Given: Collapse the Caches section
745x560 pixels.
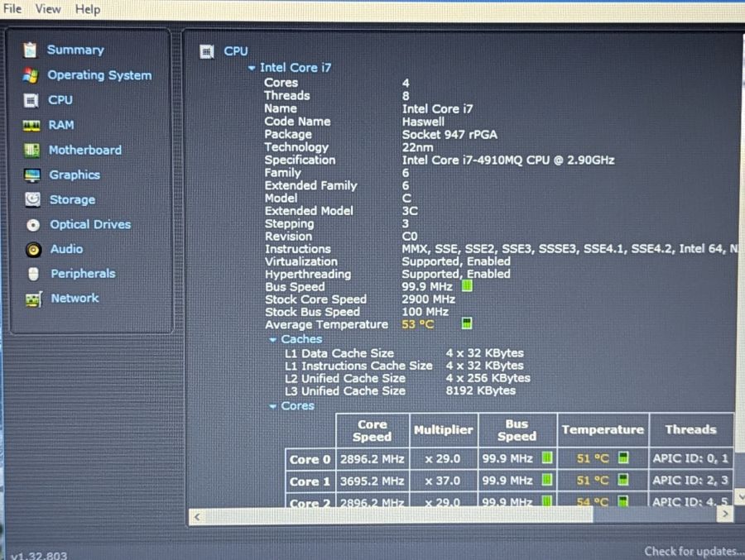Looking at the screenshot, I should pyautogui.click(x=272, y=340).
